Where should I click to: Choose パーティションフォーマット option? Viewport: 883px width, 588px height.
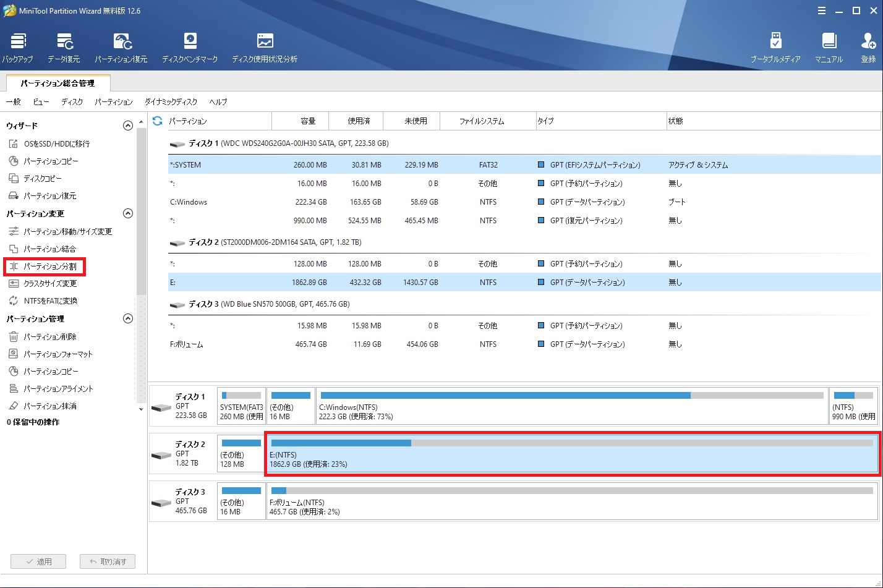pyautogui.click(x=51, y=354)
